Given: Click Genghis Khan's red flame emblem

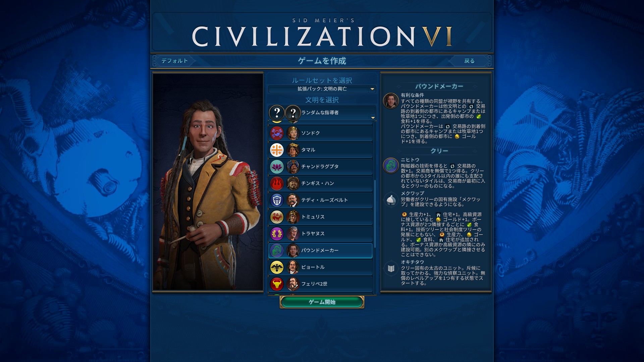Looking at the screenshot, I should point(277,183).
